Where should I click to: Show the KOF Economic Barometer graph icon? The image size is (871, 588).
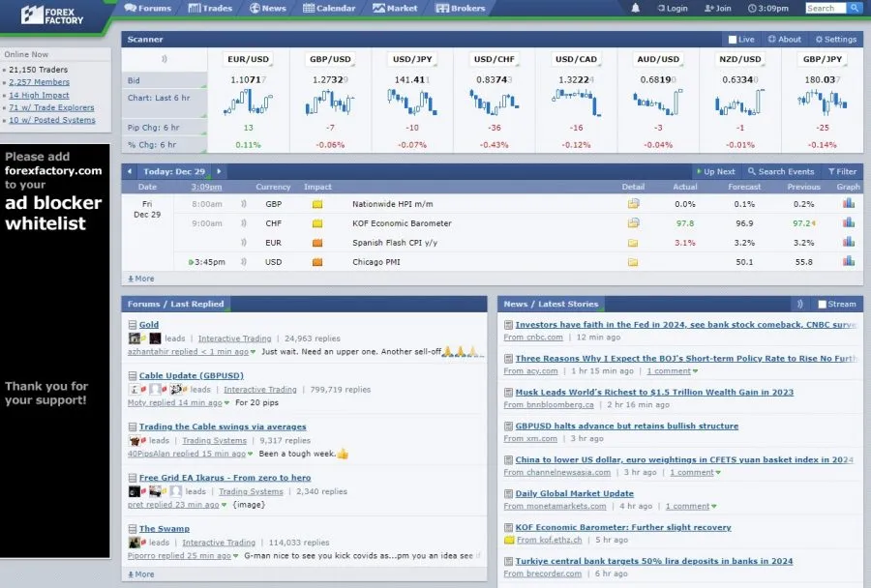coord(848,222)
